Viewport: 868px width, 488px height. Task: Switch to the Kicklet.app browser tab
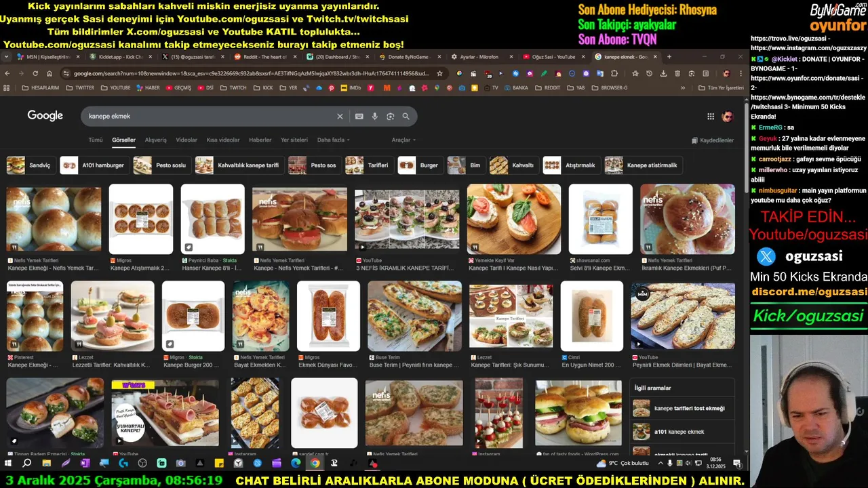(119, 57)
